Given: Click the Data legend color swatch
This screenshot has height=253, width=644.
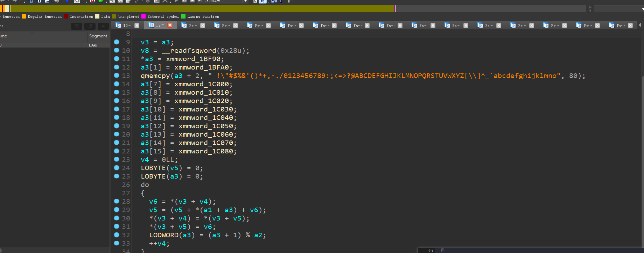Looking at the screenshot, I should point(97,16).
